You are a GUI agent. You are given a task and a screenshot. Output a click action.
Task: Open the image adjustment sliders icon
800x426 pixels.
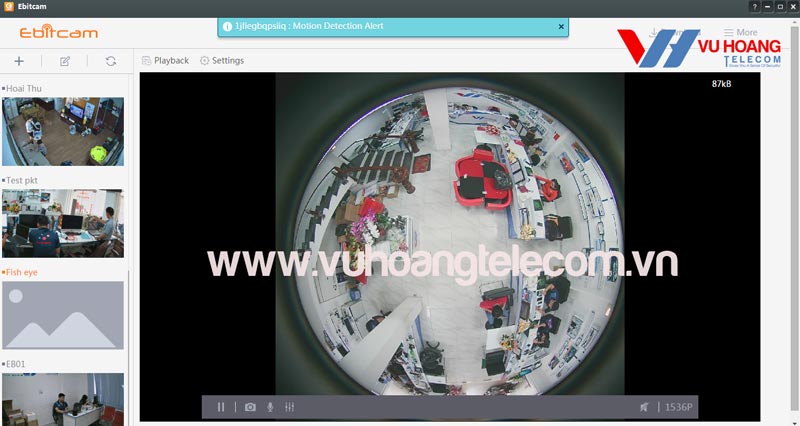pos(290,407)
